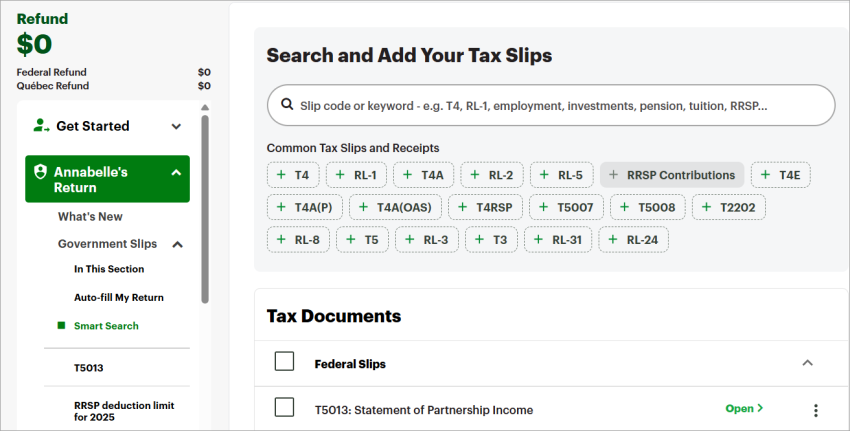The width and height of the screenshot is (850, 431).
Task: Collapse the Government Slips submenu
Action: tap(178, 244)
